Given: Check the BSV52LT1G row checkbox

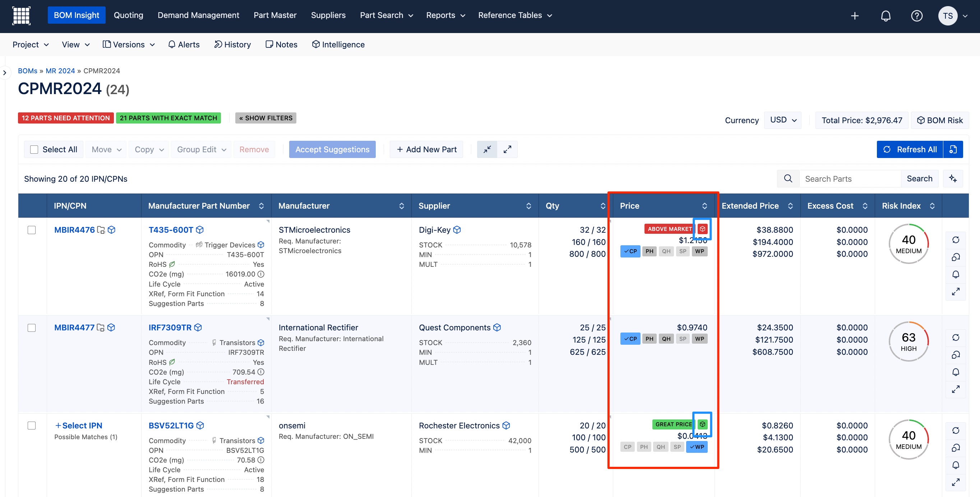Looking at the screenshot, I should [32, 426].
